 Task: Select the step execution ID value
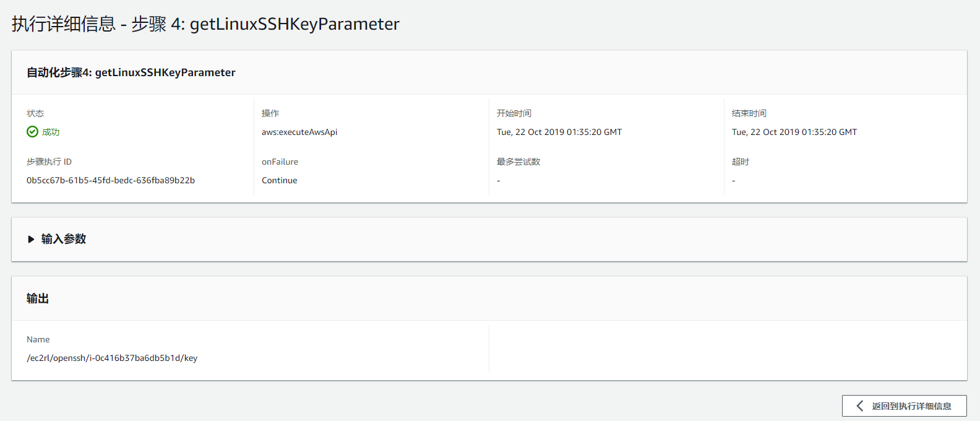(111, 180)
